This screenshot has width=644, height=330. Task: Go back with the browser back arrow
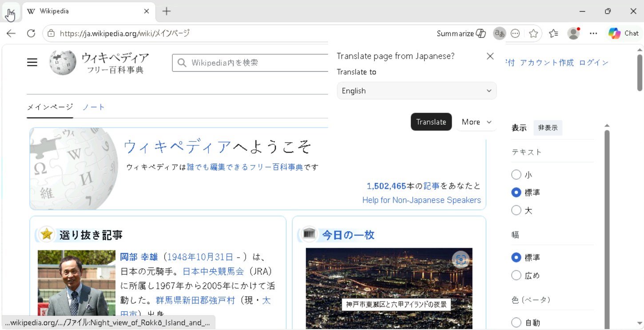pos(11,33)
